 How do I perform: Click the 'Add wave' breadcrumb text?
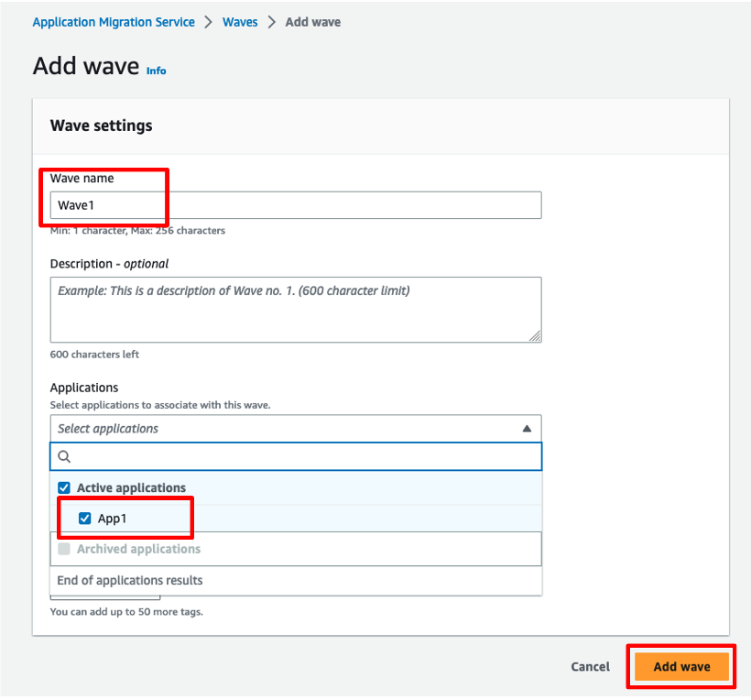coord(313,22)
